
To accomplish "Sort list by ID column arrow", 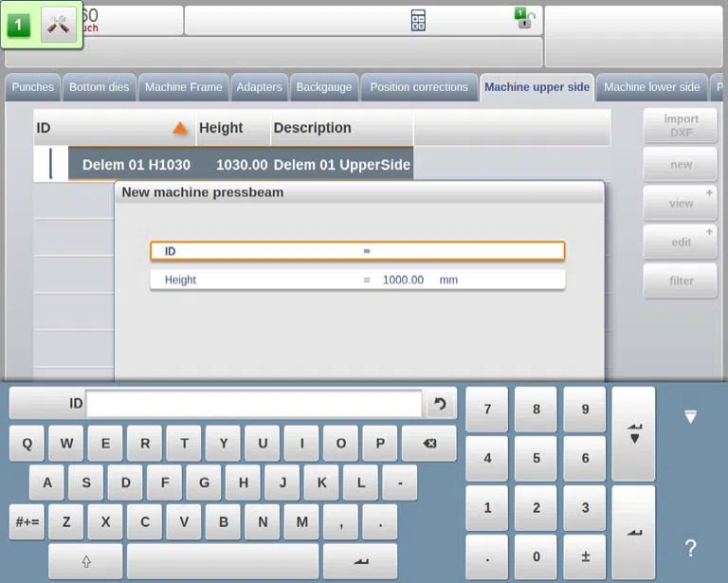I will [x=180, y=128].
